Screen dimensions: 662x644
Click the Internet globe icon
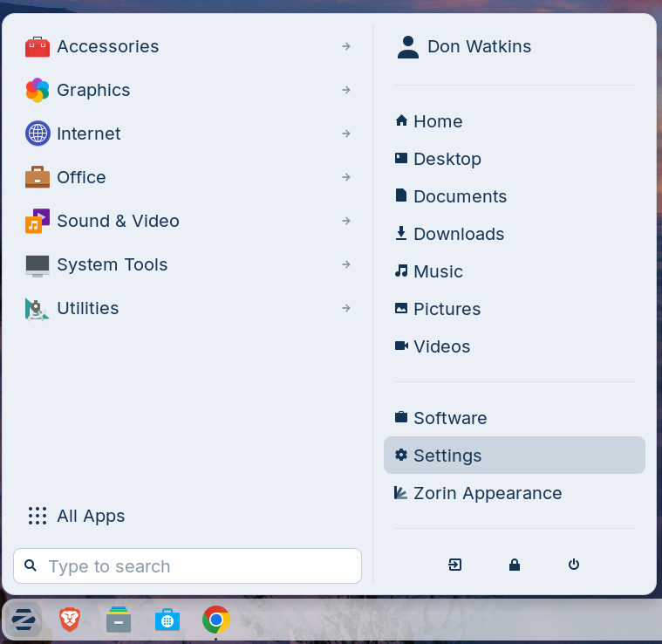tap(38, 134)
